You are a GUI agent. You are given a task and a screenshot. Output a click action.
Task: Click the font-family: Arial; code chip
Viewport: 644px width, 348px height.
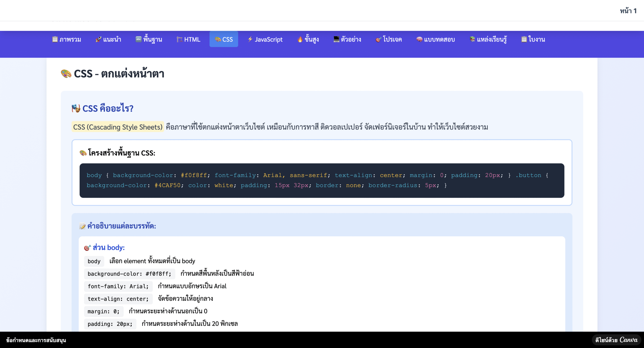tap(118, 286)
